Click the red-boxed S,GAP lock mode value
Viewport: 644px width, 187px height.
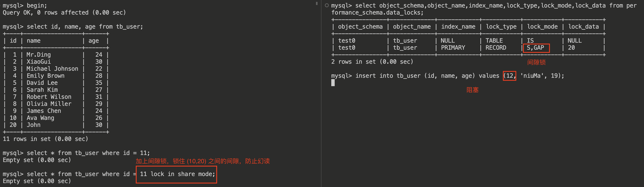[x=536, y=48]
